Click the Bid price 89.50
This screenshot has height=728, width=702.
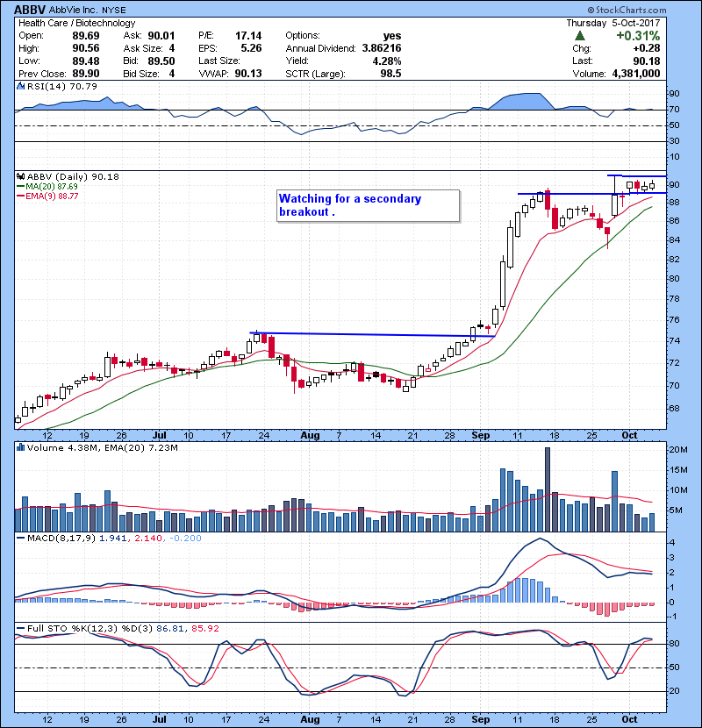(x=161, y=61)
